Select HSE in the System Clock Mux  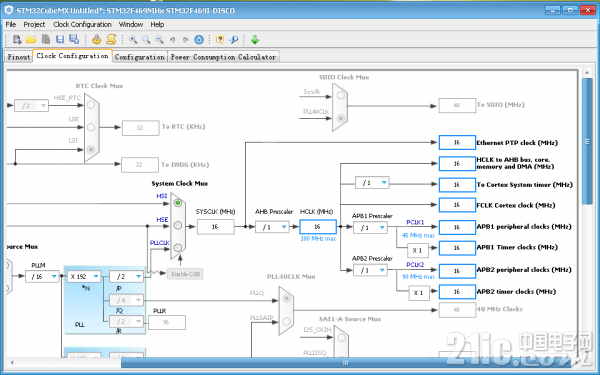[178, 225]
